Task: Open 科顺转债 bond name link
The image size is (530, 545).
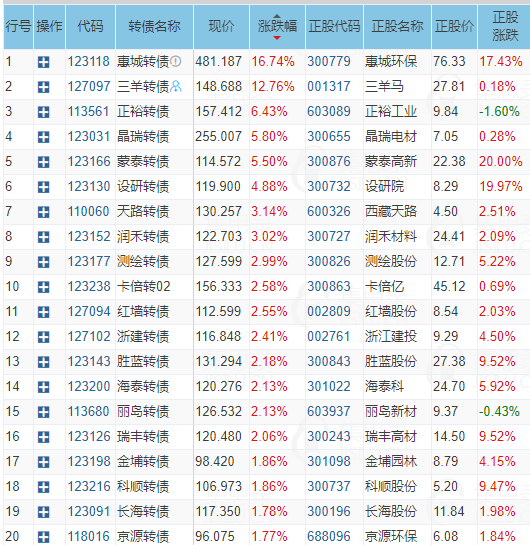Action: 143,487
